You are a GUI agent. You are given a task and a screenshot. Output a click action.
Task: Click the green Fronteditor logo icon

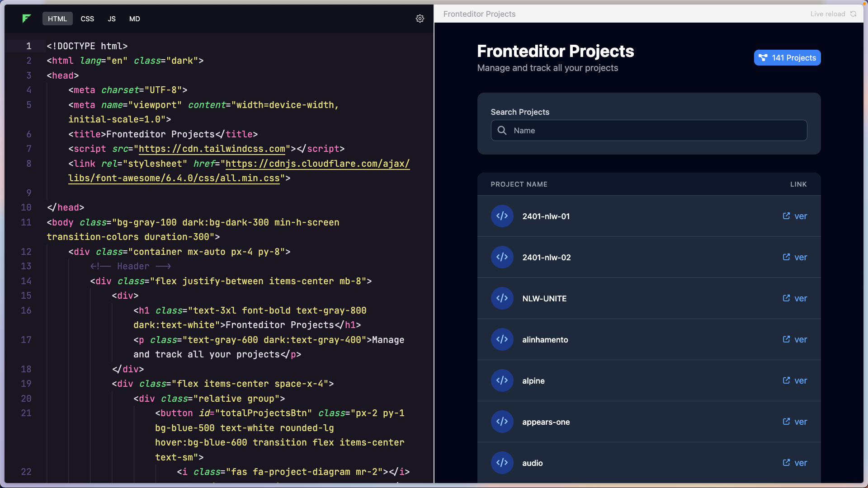tap(27, 19)
